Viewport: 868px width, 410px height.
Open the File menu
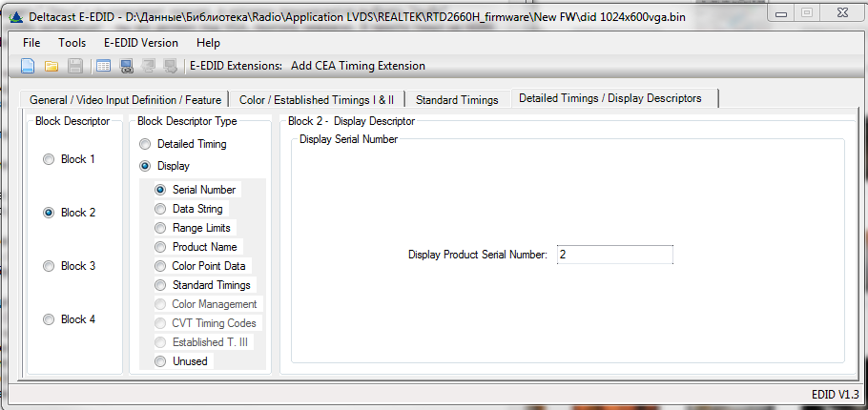31,43
